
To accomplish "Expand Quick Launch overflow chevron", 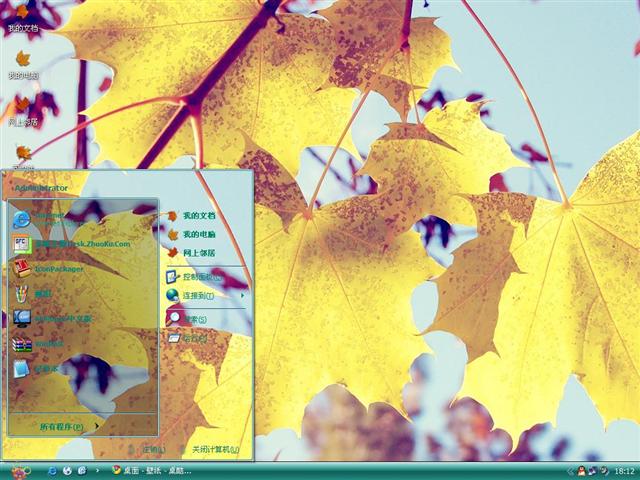I will [97, 471].
